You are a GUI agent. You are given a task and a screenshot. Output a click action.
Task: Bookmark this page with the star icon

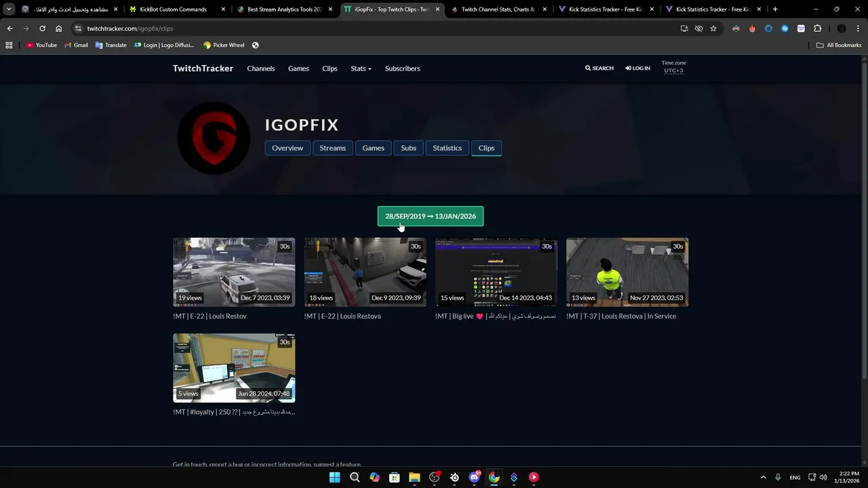713,28
